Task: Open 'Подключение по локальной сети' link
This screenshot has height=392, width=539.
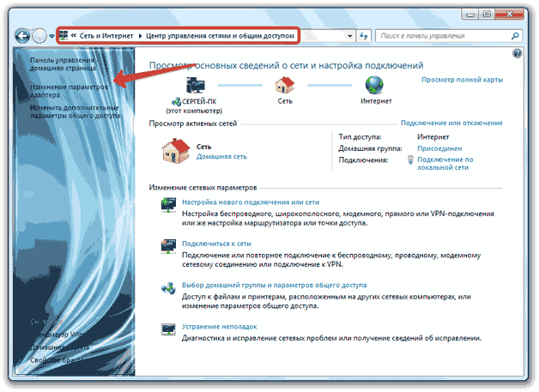Action: point(445,164)
